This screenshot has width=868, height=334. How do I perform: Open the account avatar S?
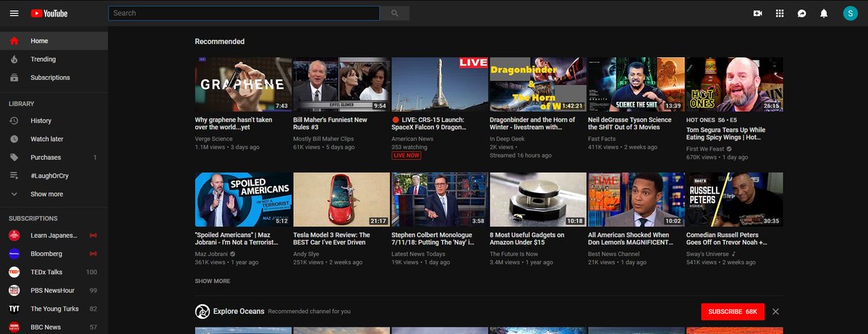[850, 13]
